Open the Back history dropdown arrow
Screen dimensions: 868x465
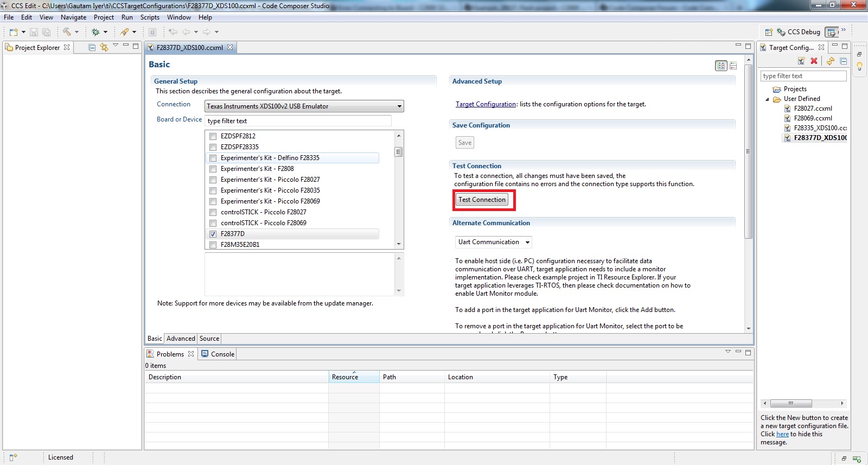(x=196, y=32)
